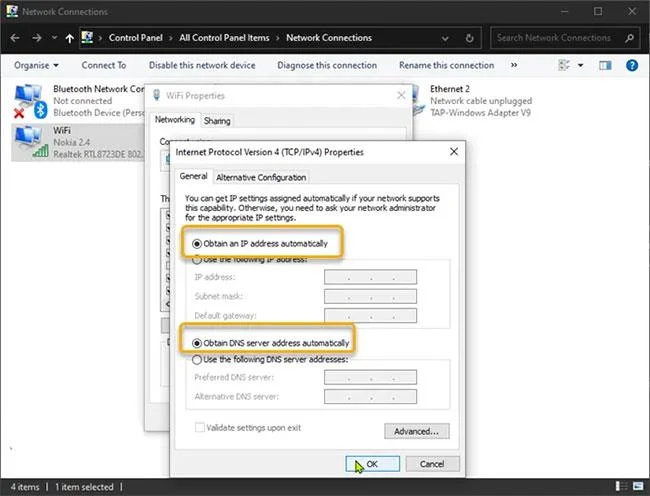
Task: Expand the address bar history dropdown
Action: [x=445, y=39]
